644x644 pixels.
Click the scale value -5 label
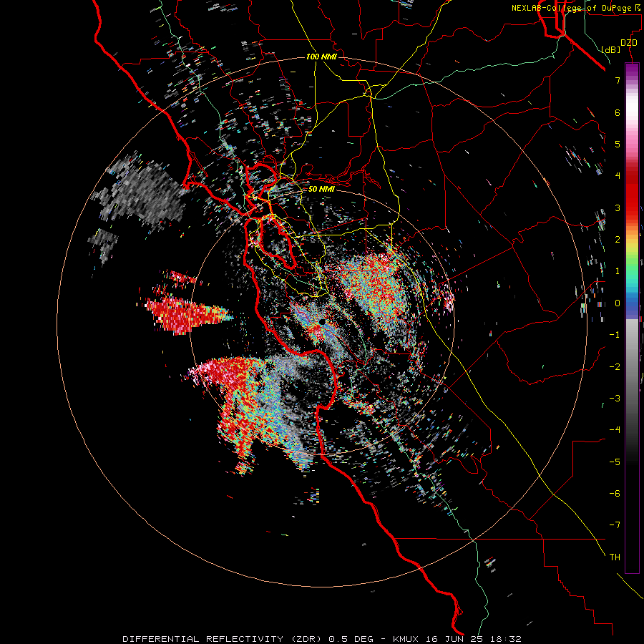(615, 462)
